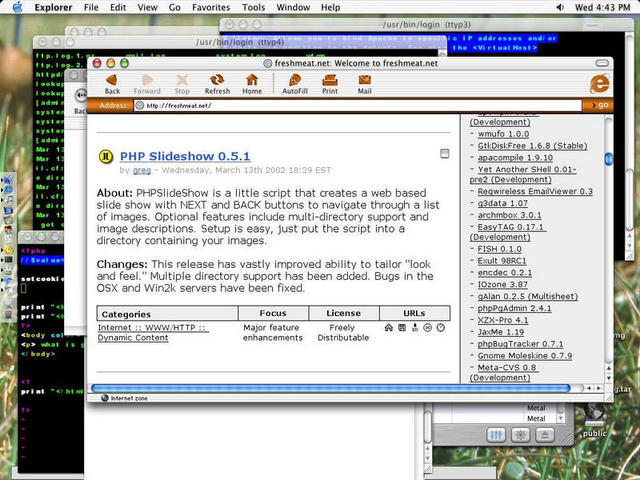This screenshot has height=480, width=640.
Task: Click the yellow PHP Slideshow project icon
Action: 106,156
